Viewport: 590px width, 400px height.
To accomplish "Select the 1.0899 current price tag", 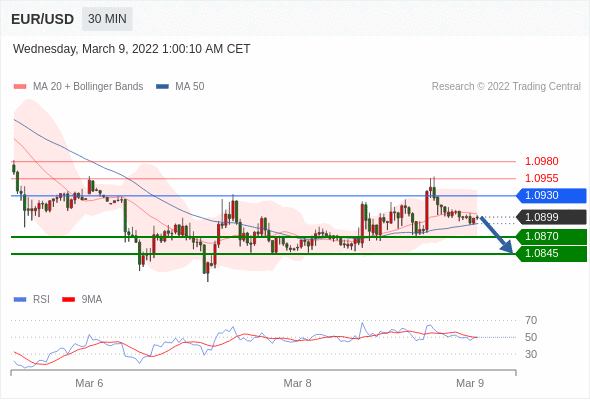I will coord(551,217).
